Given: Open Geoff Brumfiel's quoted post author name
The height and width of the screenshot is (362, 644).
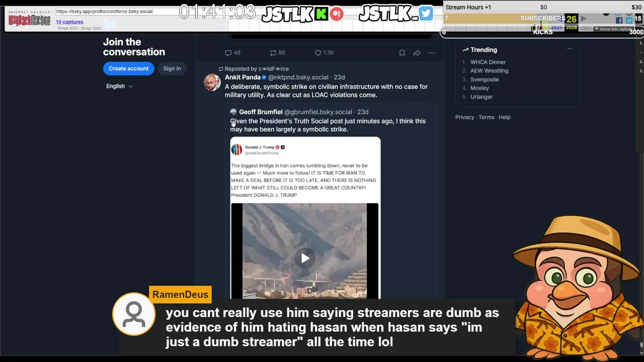Looking at the screenshot, I should pyautogui.click(x=261, y=112).
